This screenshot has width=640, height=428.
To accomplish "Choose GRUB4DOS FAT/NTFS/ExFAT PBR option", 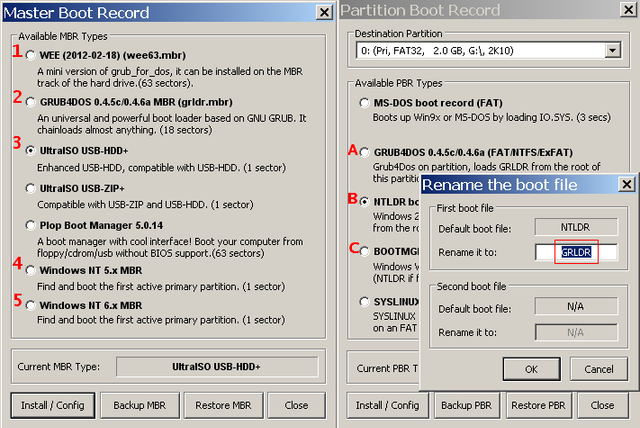I will point(363,151).
